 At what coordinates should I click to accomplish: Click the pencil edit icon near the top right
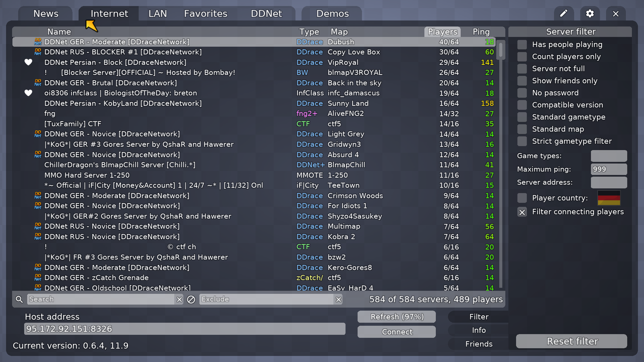coord(564,13)
